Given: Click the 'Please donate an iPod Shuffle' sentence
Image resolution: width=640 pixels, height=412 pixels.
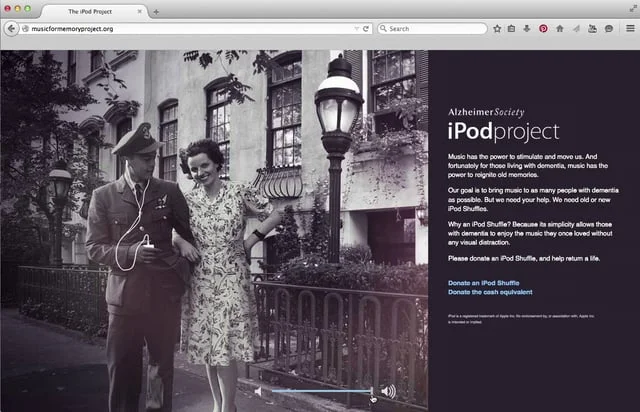Looking at the screenshot, I should 524,258.
